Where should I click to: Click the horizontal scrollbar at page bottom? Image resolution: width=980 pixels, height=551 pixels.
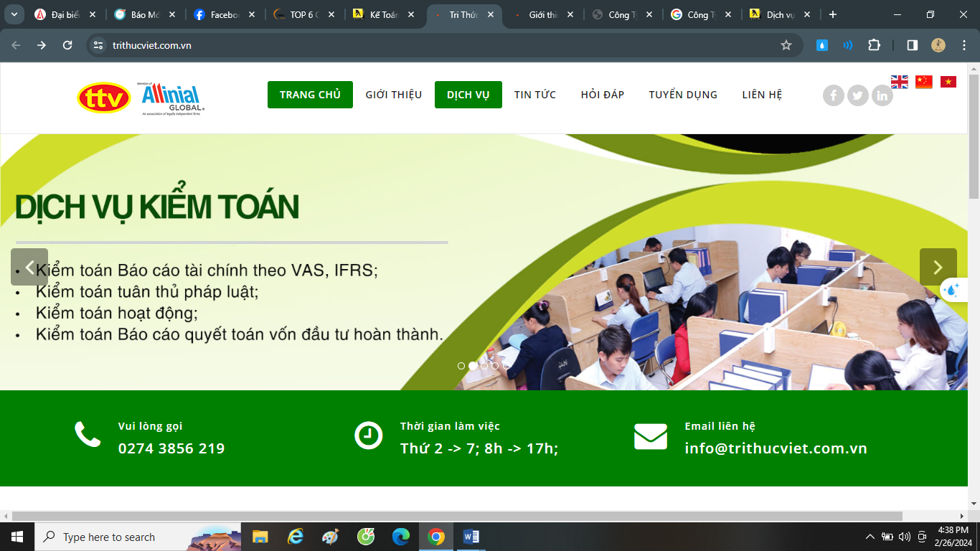[457, 517]
